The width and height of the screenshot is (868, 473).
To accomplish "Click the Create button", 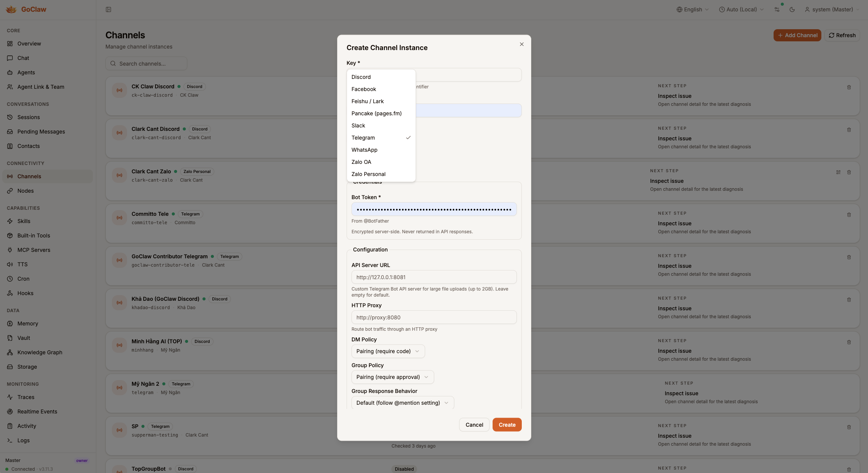I will 507,425.
